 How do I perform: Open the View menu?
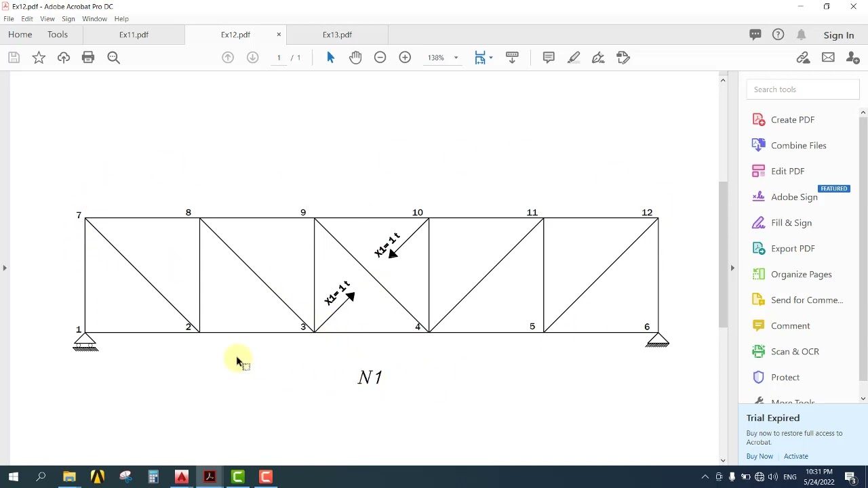(x=47, y=19)
